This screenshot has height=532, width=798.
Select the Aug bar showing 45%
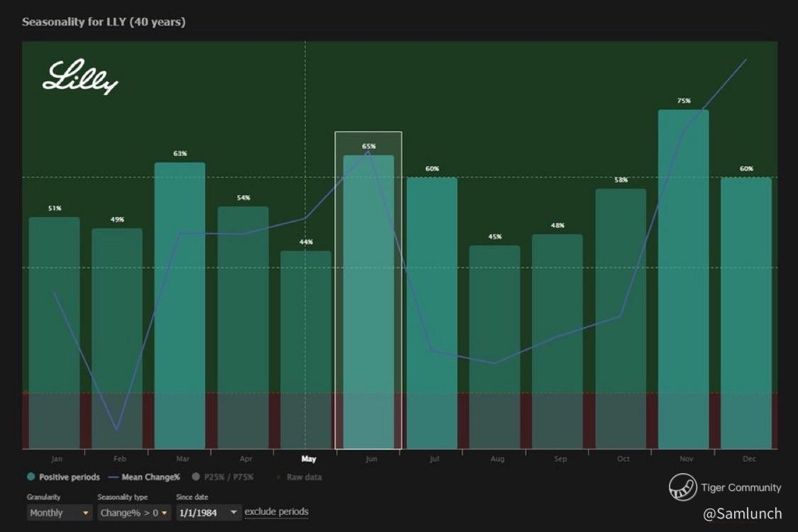pyautogui.click(x=494, y=347)
